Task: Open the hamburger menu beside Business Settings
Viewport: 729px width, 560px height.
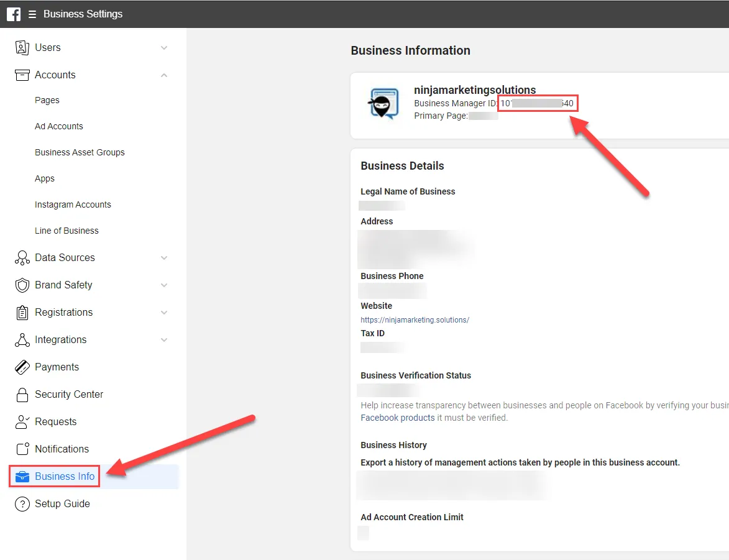Action: point(32,14)
